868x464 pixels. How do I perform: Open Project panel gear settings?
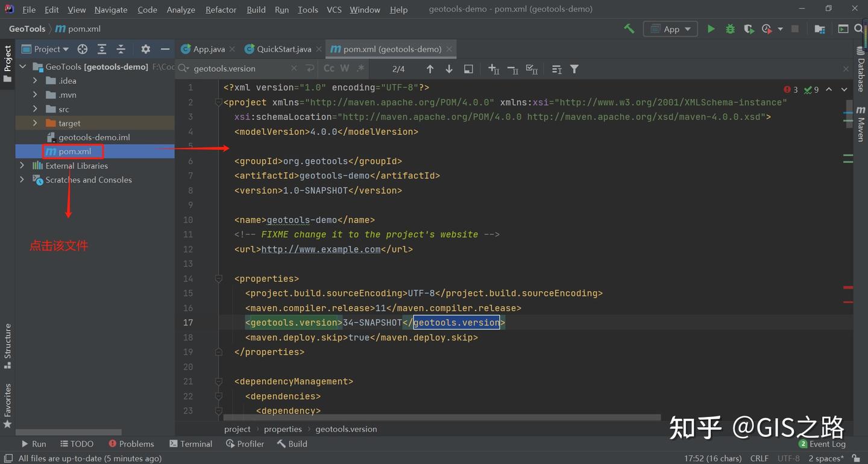145,49
